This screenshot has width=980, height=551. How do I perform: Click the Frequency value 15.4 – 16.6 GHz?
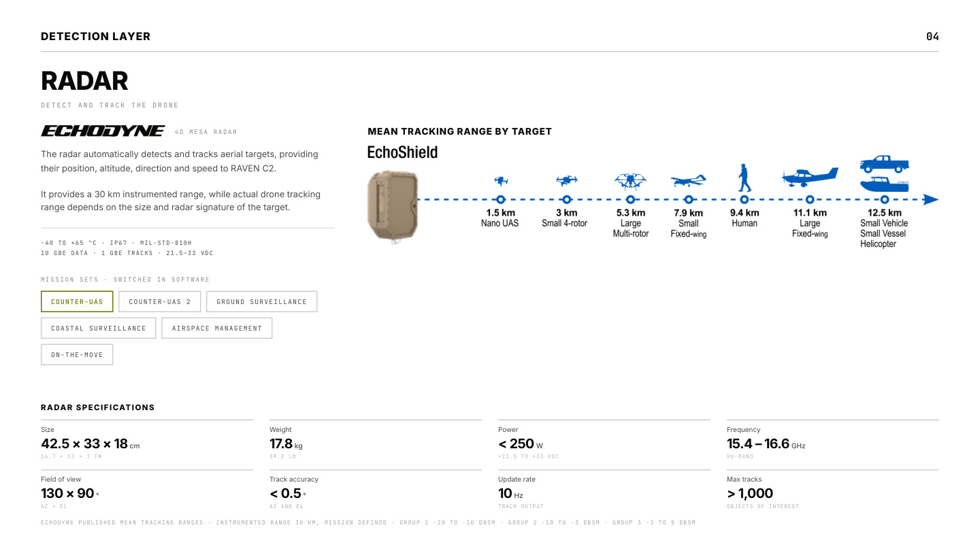click(766, 444)
